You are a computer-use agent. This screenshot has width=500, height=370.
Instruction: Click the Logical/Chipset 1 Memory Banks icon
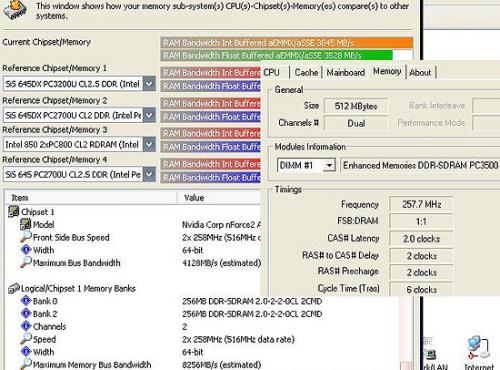point(14,288)
